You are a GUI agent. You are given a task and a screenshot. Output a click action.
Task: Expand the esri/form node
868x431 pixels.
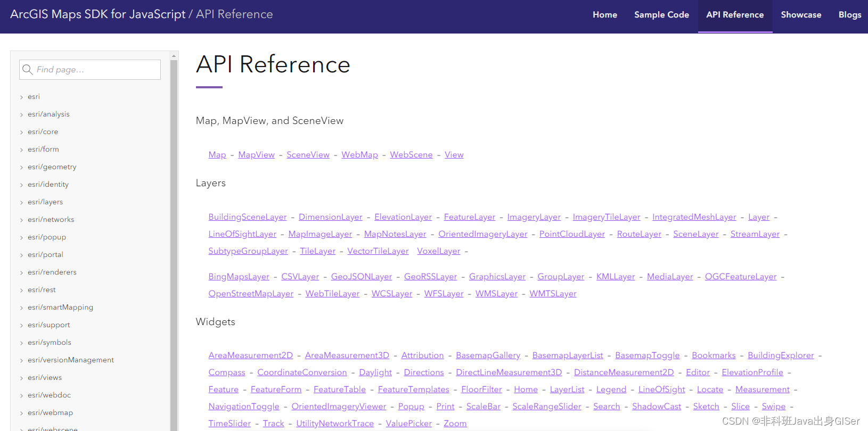tap(21, 150)
